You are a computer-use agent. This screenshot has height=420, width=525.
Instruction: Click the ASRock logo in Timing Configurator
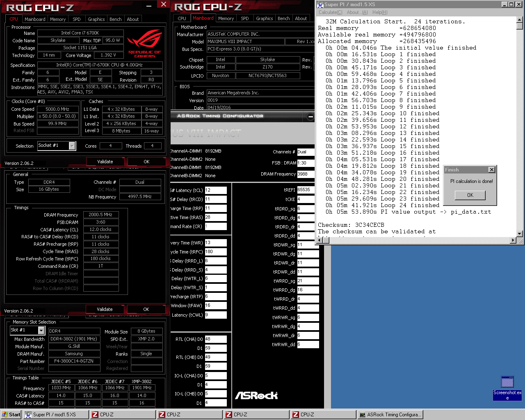[x=256, y=395]
